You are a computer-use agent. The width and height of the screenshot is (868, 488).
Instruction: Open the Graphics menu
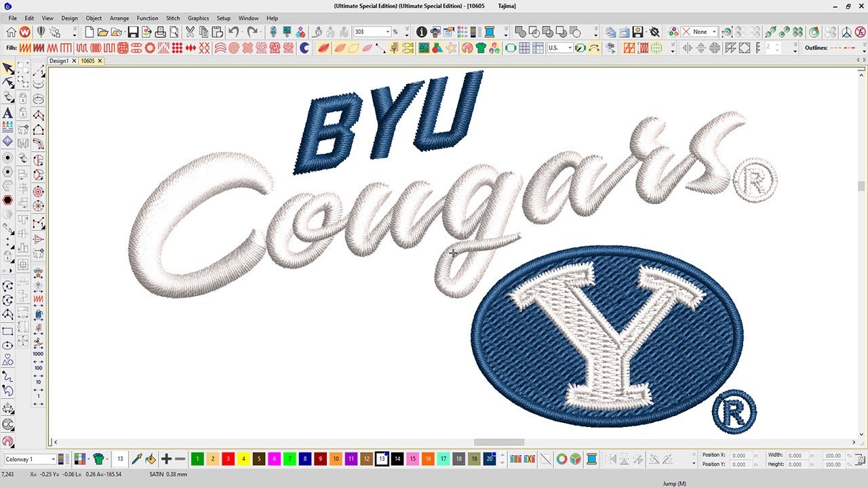[x=198, y=18]
